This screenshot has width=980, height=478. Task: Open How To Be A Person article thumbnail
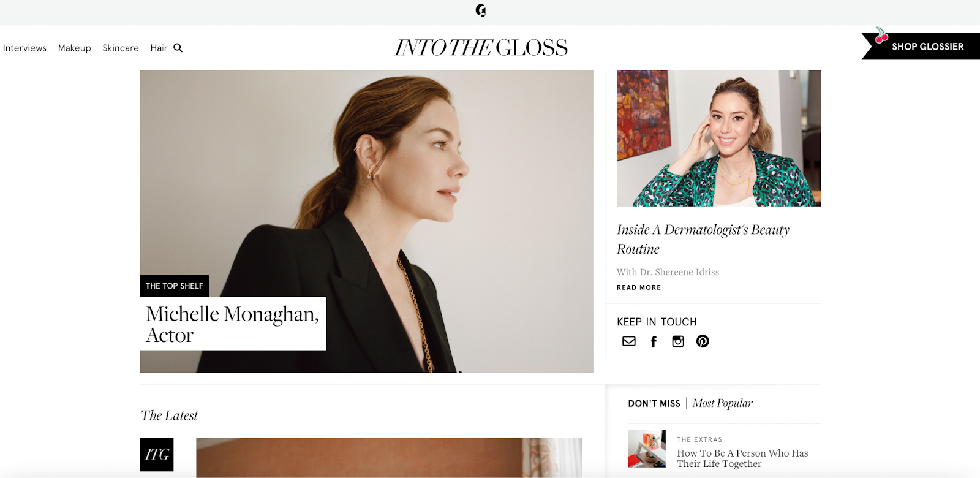coord(647,449)
